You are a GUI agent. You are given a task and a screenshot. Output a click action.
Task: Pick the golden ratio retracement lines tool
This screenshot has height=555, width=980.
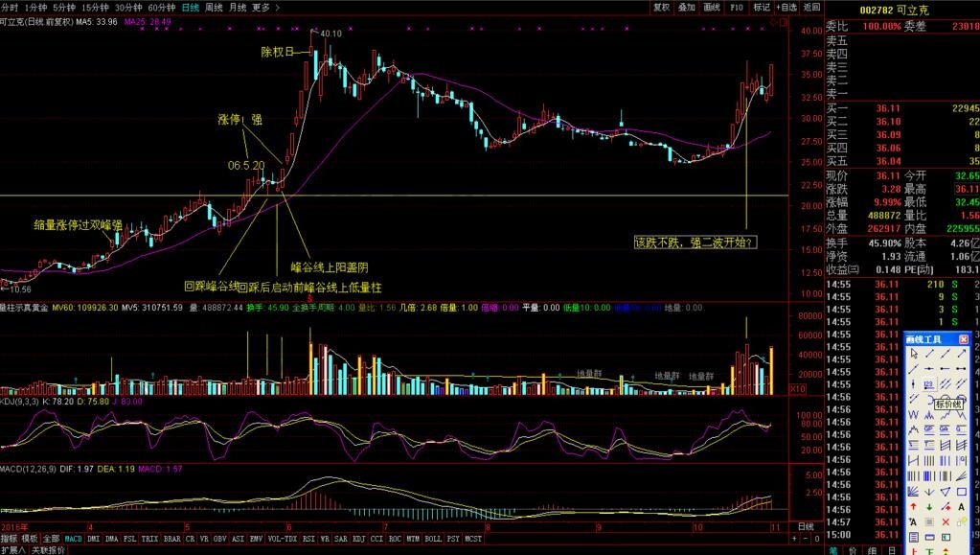(929, 429)
